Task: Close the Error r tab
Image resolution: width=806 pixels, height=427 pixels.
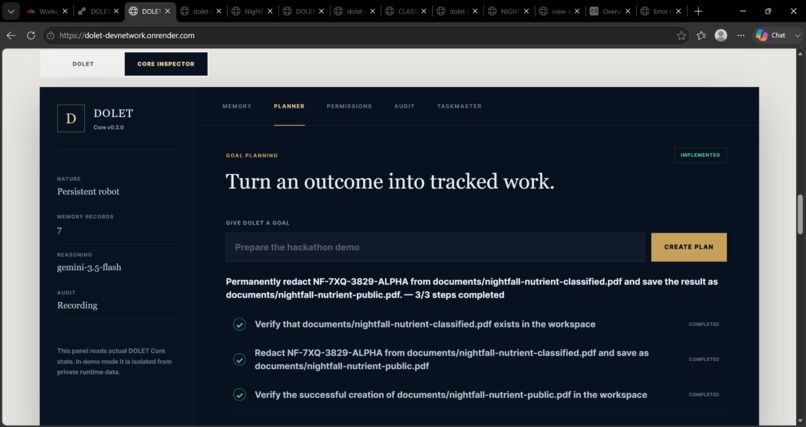Action: (x=679, y=11)
